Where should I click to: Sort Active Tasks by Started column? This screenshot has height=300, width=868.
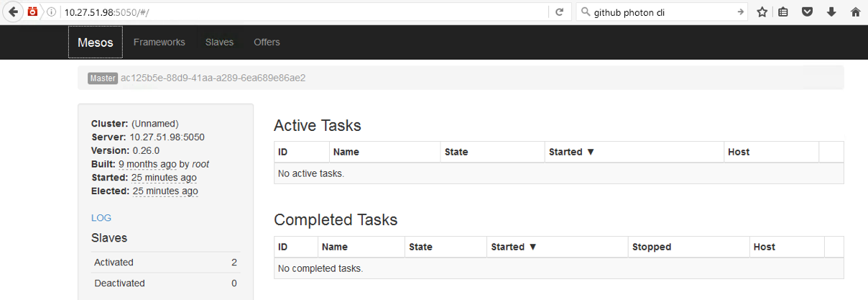(x=572, y=152)
